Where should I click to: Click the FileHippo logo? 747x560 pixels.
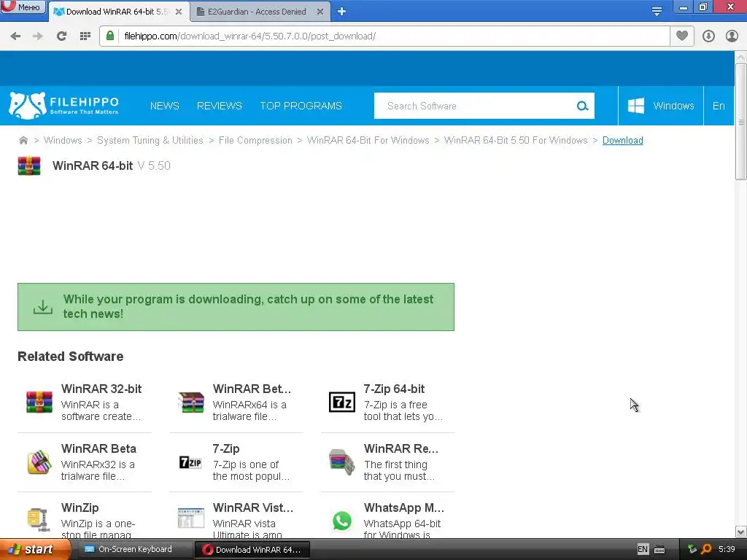(x=64, y=106)
